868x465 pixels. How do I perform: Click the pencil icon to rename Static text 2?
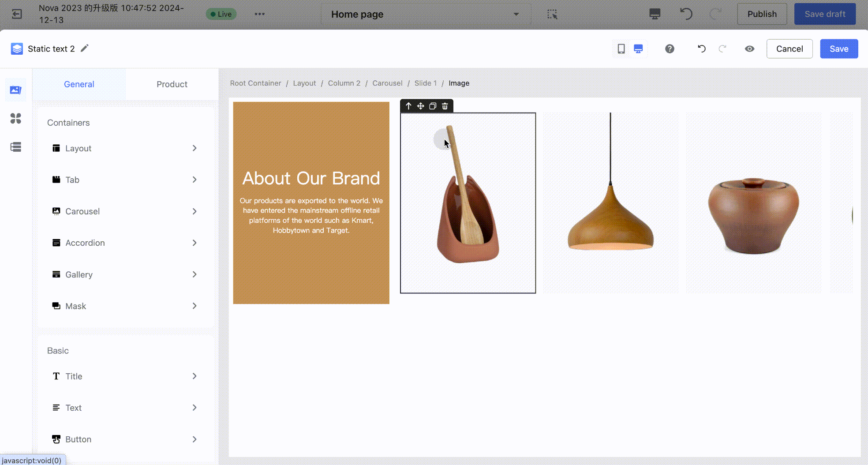85,48
